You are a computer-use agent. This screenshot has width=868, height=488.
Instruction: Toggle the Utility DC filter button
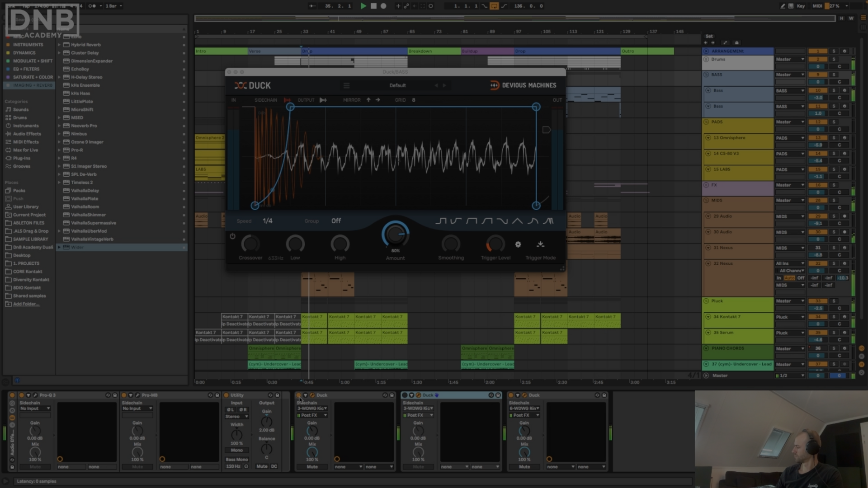pyautogui.click(x=274, y=466)
